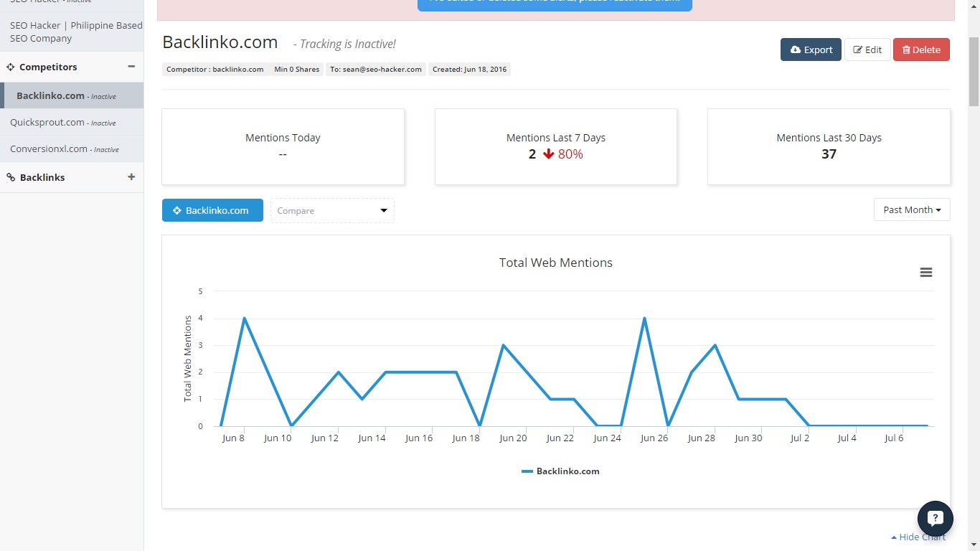The image size is (980, 551).
Task: Click the Edit button
Action: (x=867, y=50)
